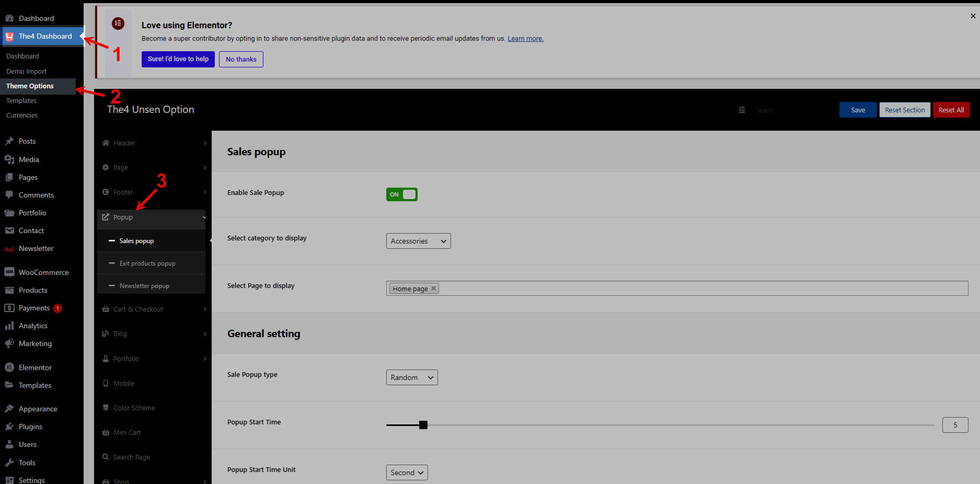Image resolution: width=980 pixels, height=484 pixels.
Task: Click the No thanks button
Action: 241,59
